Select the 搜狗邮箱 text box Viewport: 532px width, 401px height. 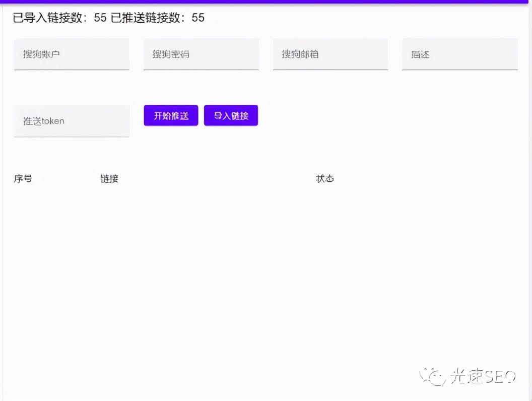click(x=330, y=54)
